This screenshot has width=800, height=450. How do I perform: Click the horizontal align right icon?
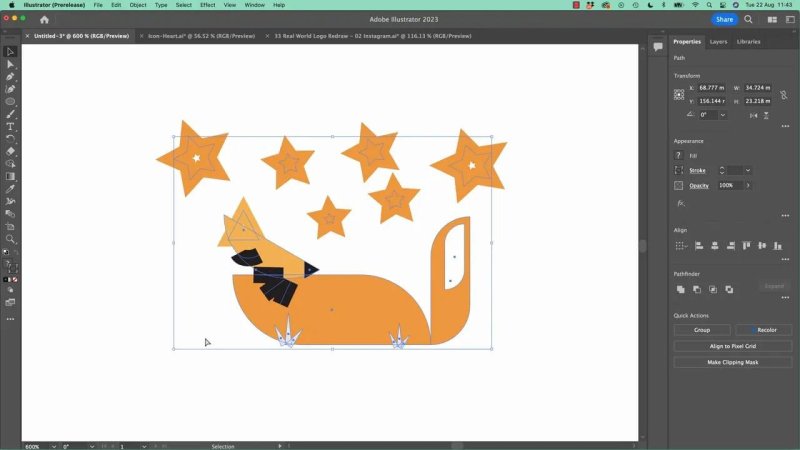click(731, 246)
